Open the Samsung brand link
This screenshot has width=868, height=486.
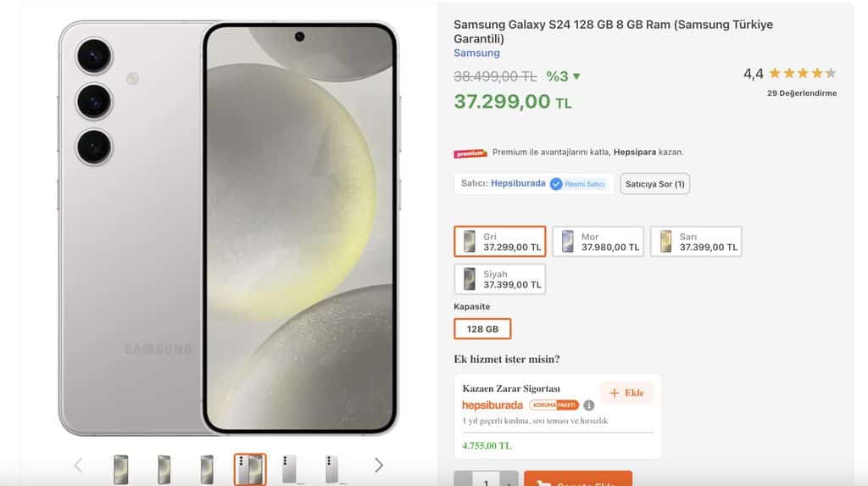point(476,53)
